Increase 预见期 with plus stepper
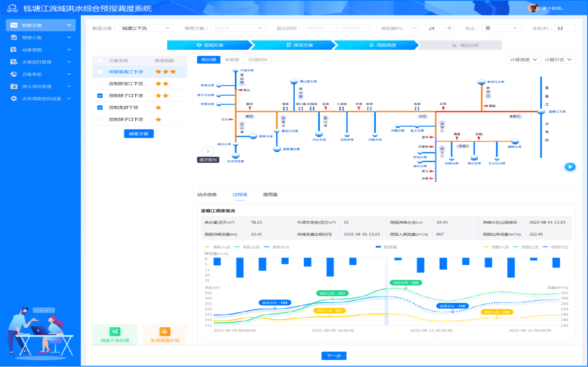The width and height of the screenshot is (588, 367). [449, 28]
